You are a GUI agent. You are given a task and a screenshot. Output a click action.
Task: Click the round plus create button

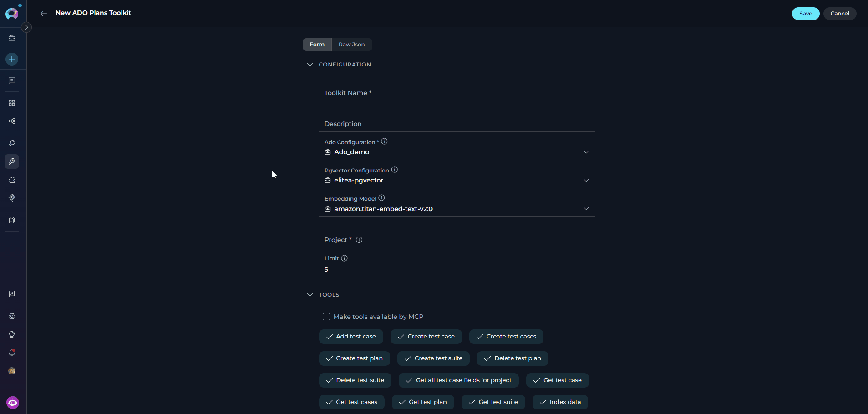point(12,59)
